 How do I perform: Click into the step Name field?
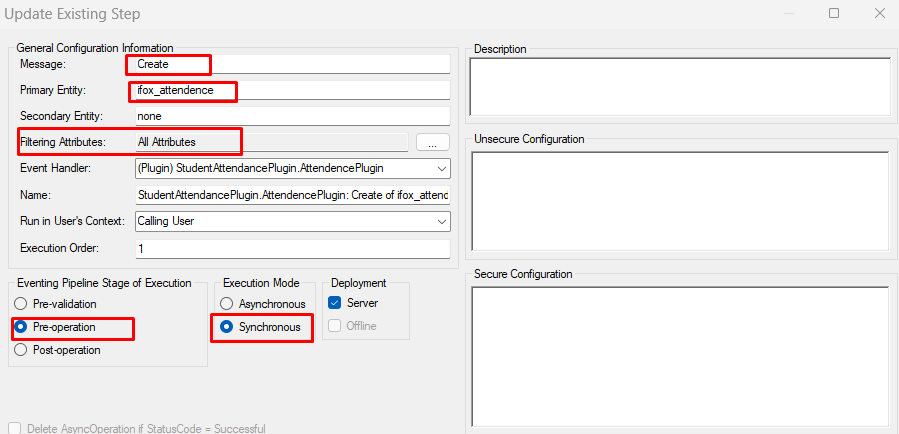[x=292, y=195]
